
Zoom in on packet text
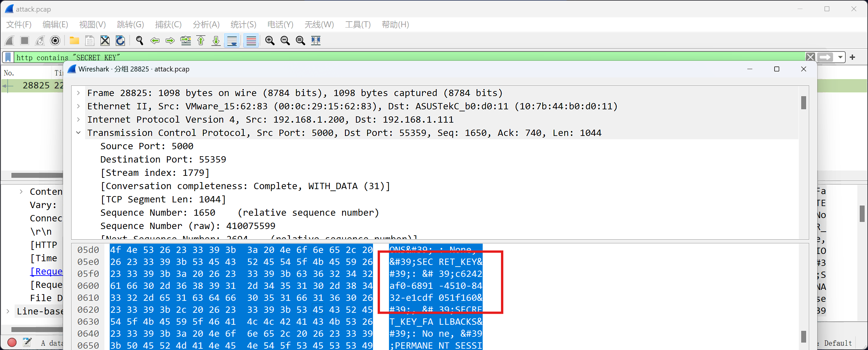pyautogui.click(x=270, y=41)
